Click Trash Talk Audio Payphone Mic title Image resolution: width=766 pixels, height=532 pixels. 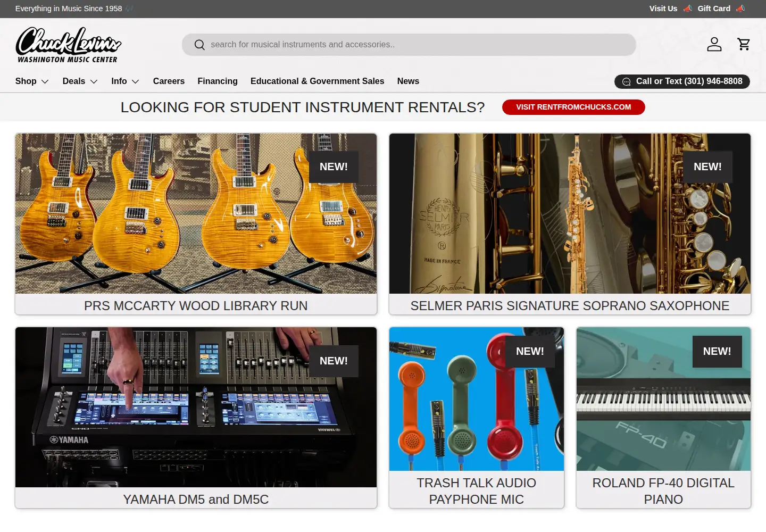click(477, 491)
